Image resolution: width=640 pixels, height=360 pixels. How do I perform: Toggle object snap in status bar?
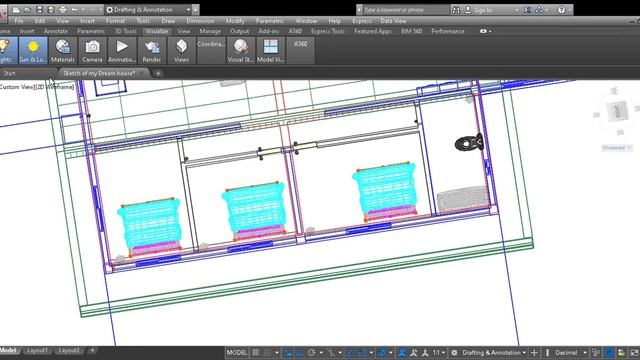[362, 353]
